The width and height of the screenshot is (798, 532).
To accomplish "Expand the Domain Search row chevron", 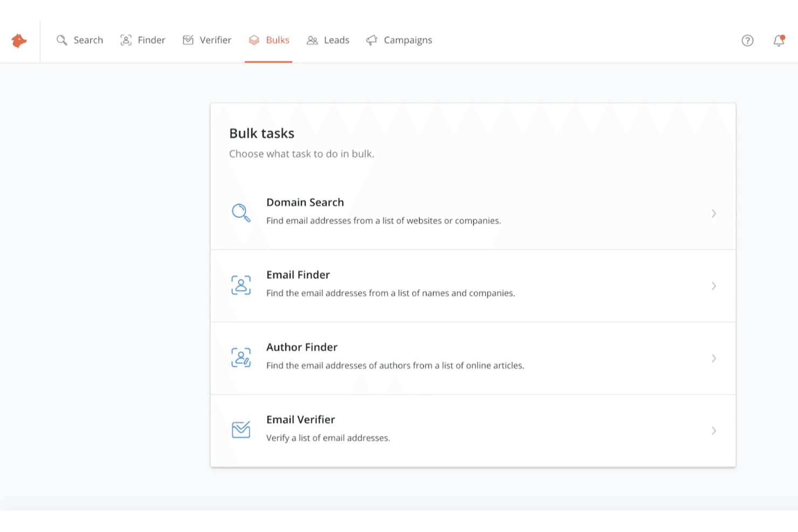I will coord(713,213).
